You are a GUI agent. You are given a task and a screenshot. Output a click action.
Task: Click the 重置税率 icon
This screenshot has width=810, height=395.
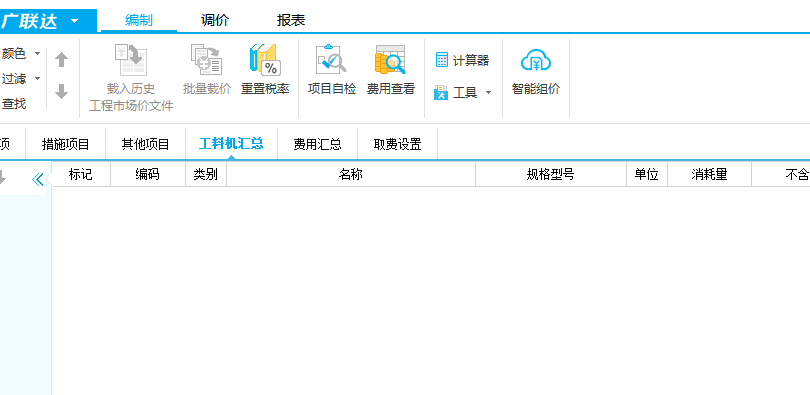pyautogui.click(x=264, y=59)
